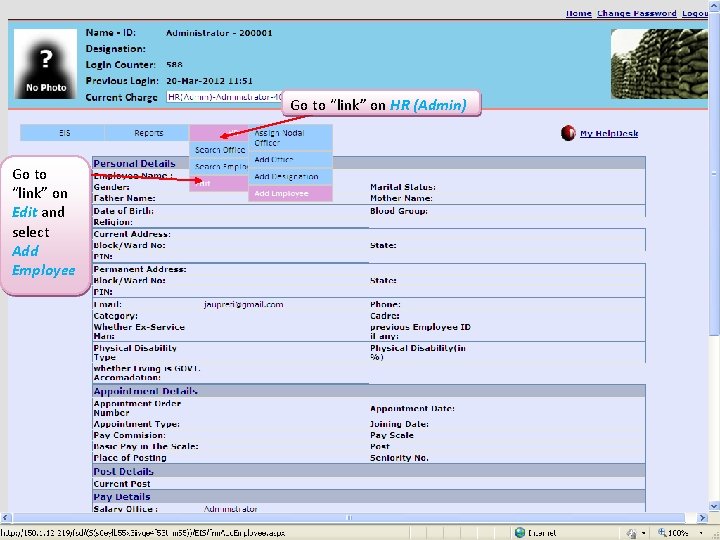The width and height of the screenshot is (720, 540).
Task: Click the Current Post label
Action: tap(122, 484)
